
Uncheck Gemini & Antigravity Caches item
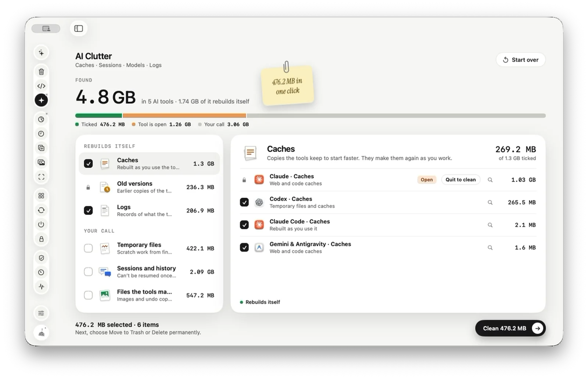coord(244,248)
